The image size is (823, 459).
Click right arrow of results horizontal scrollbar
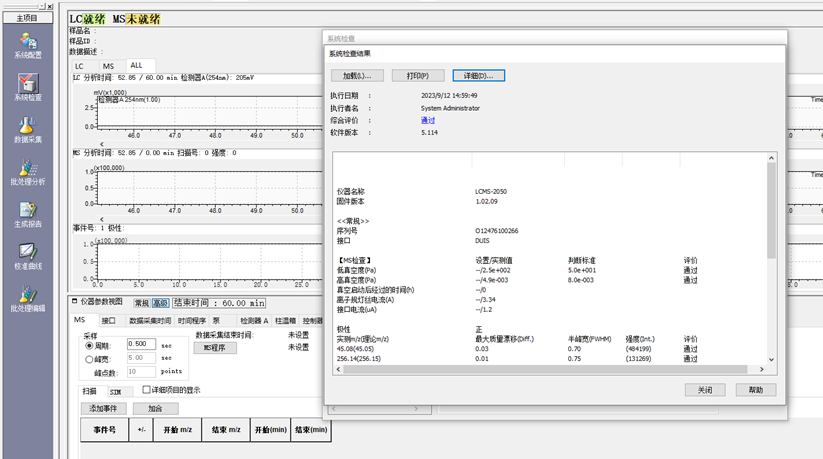pyautogui.click(x=762, y=369)
